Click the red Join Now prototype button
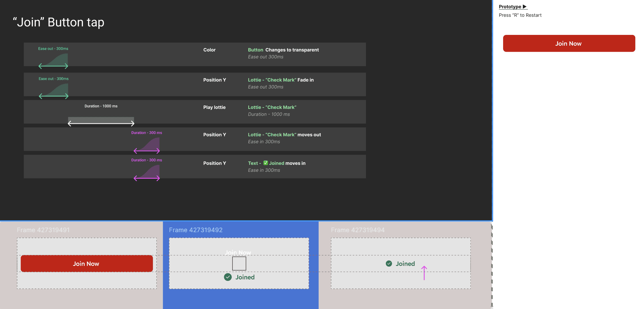 (569, 43)
